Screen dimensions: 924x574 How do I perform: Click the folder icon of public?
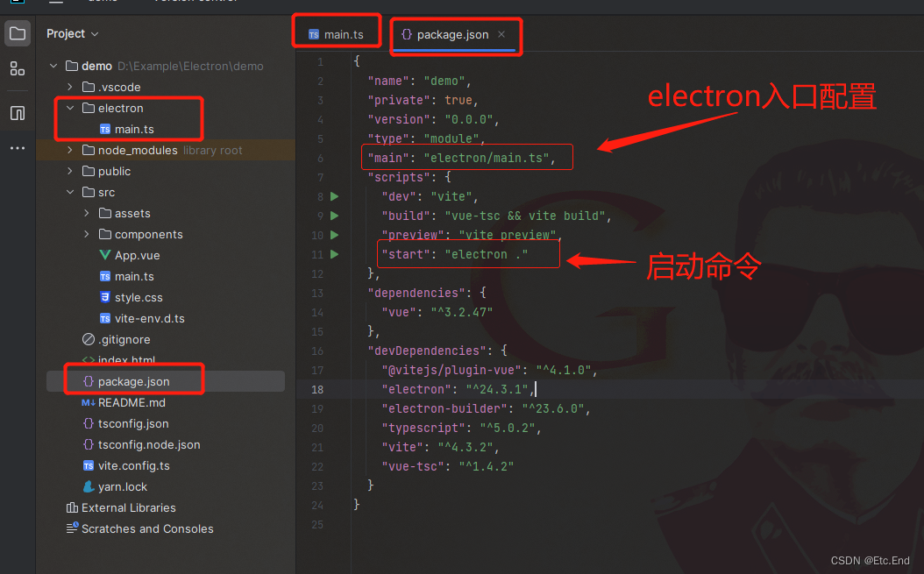(x=89, y=171)
